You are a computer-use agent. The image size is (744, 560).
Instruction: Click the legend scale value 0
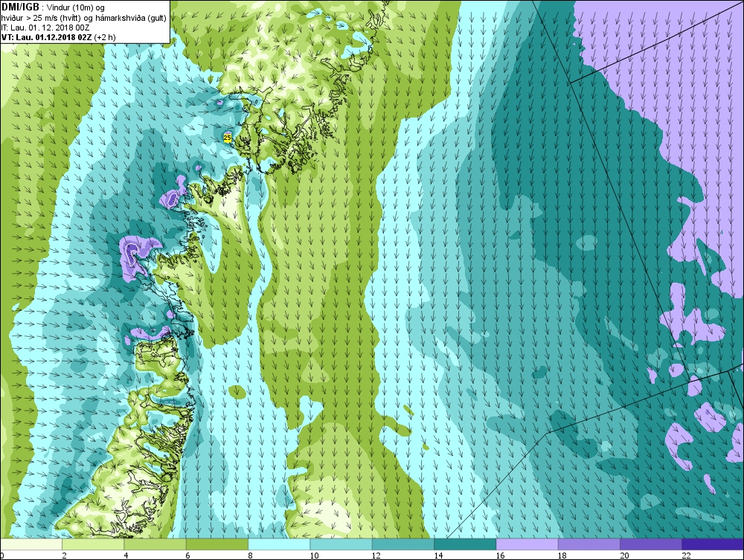(2, 556)
